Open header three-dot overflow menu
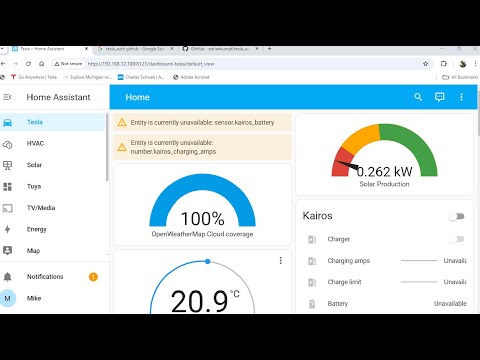Screen dimensions: 480x360 pos(461,97)
